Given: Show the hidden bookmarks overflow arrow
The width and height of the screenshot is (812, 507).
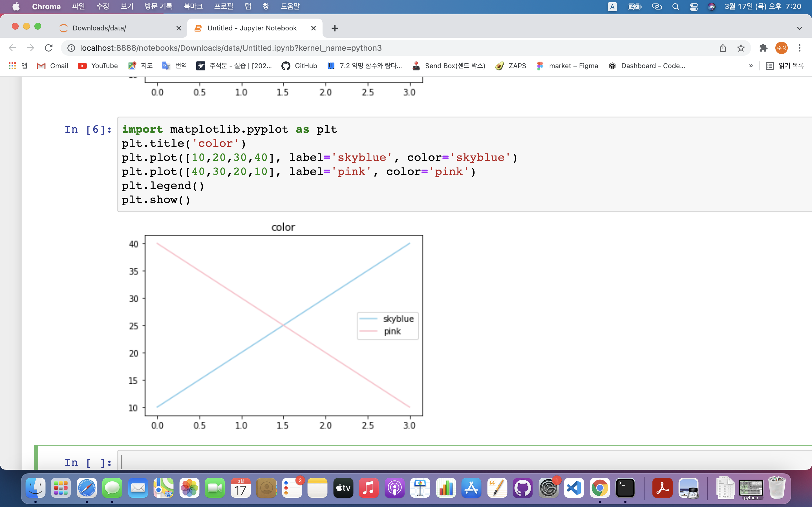Looking at the screenshot, I should coord(751,66).
